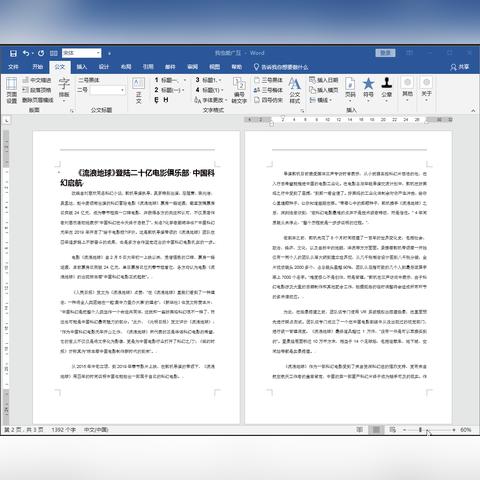The height and width of the screenshot is (480, 480).
Task: Open the 文字格式 group dialog launcher
Action: point(302,111)
